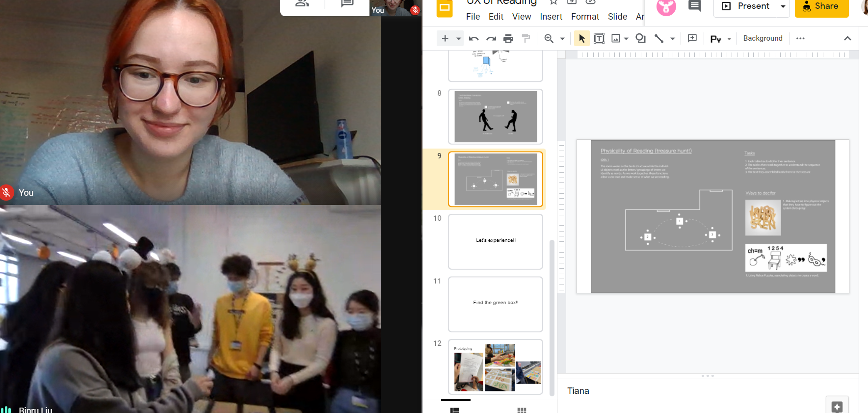
Task: Click the Binru Liu video tile
Action: pos(190,309)
